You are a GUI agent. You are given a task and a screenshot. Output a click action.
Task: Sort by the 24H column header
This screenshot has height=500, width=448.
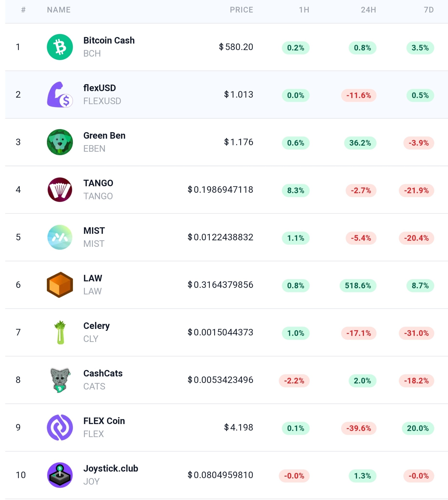pyautogui.click(x=368, y=10)
